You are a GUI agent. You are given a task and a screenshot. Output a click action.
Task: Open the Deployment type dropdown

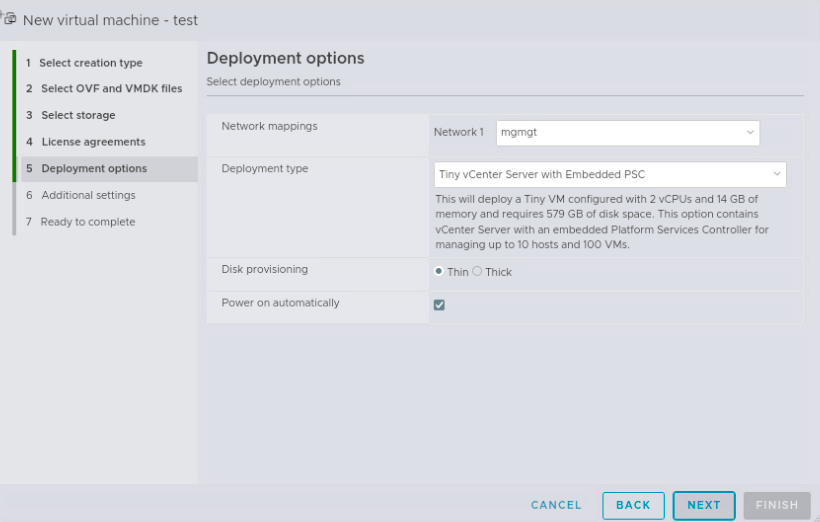coord(610,175)
